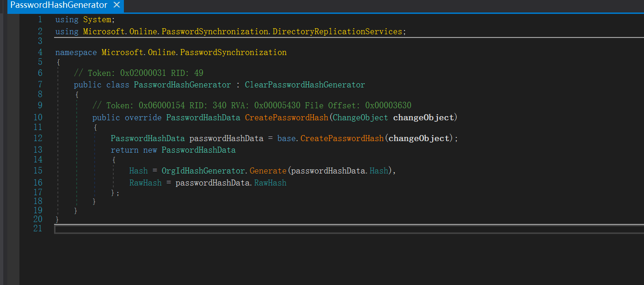The width and height of the screenshot is (644, 285).
Task: Click the Token 0x02000031 comment line
Action: coord(139,73)
